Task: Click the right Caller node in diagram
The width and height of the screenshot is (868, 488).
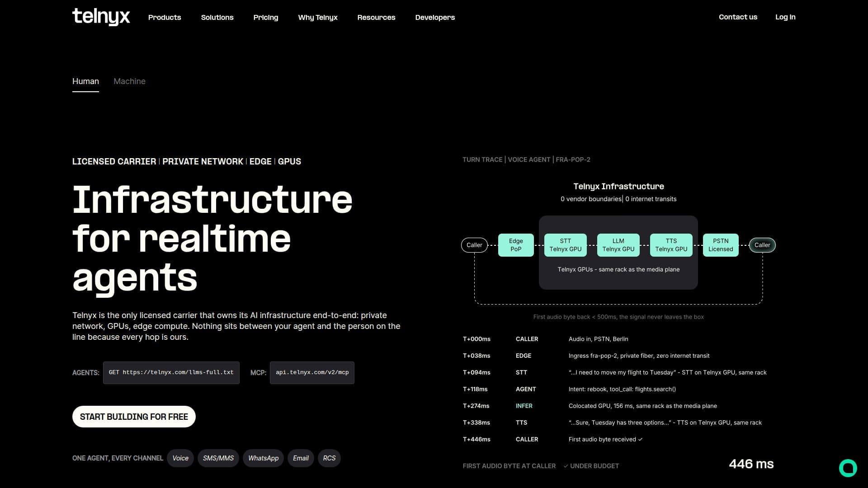Action: click(762, 245)
